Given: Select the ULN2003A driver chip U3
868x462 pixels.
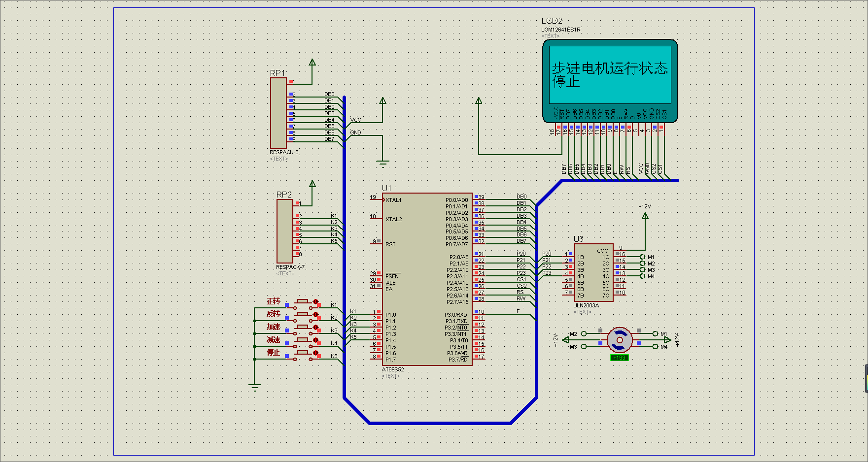Looking at the screenshot, I should tap(594, 272).
